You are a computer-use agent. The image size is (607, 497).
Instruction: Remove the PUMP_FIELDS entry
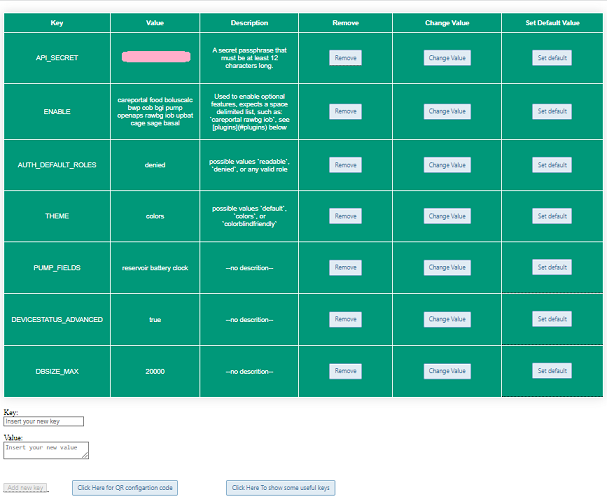(345, 268)
